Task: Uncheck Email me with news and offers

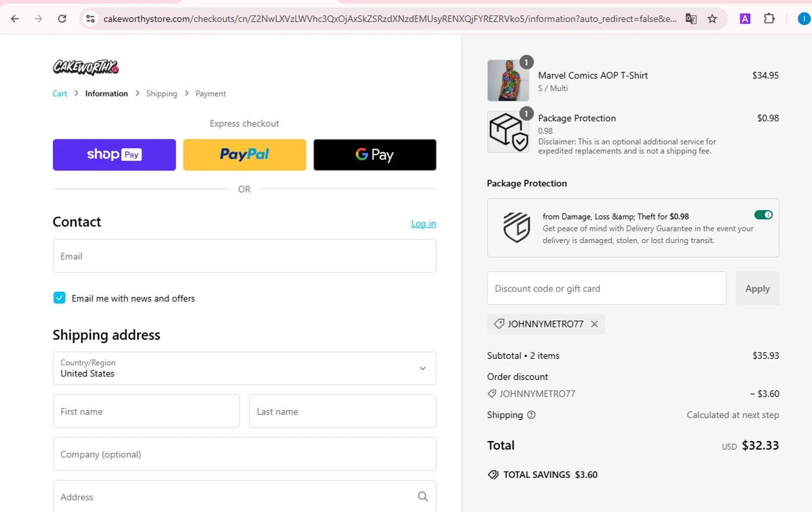Action: click(60, 298)
